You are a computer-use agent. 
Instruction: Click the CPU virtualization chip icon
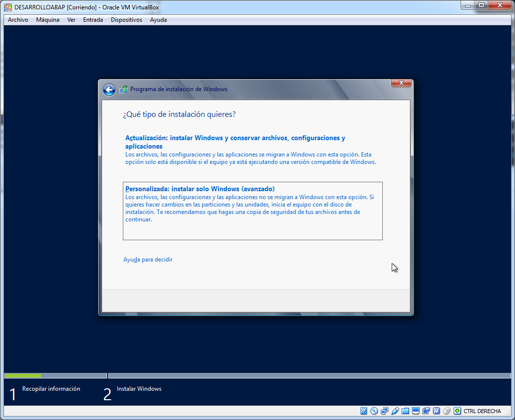(436, 411)
